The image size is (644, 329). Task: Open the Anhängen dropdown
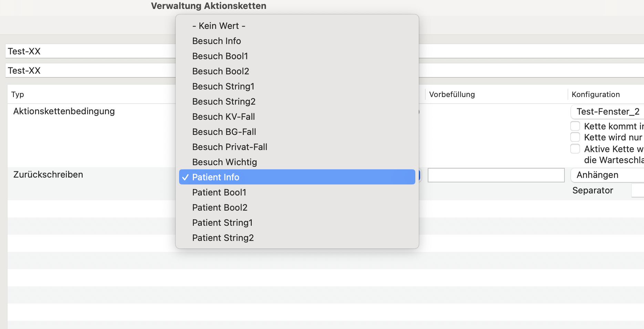click(x=607, y=175)
